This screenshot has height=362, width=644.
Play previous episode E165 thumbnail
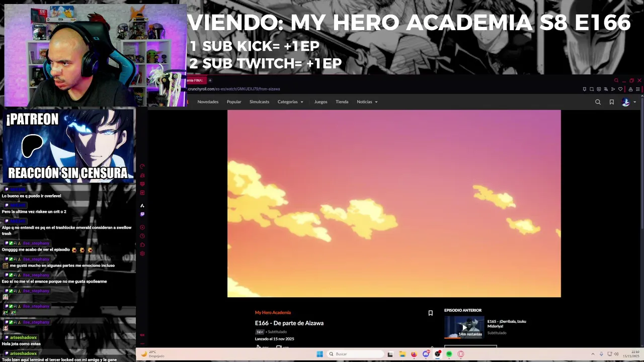(x=464, y=327)
